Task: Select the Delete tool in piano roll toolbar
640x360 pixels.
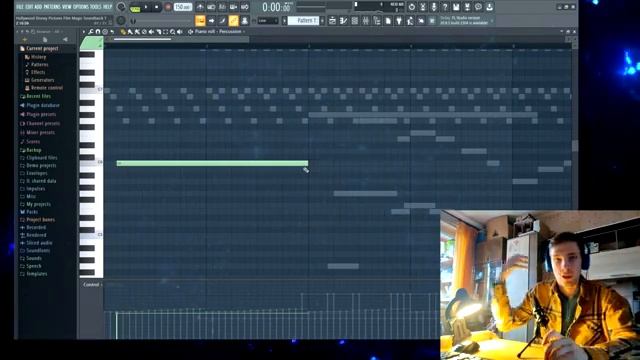Action: pos(144,31)
